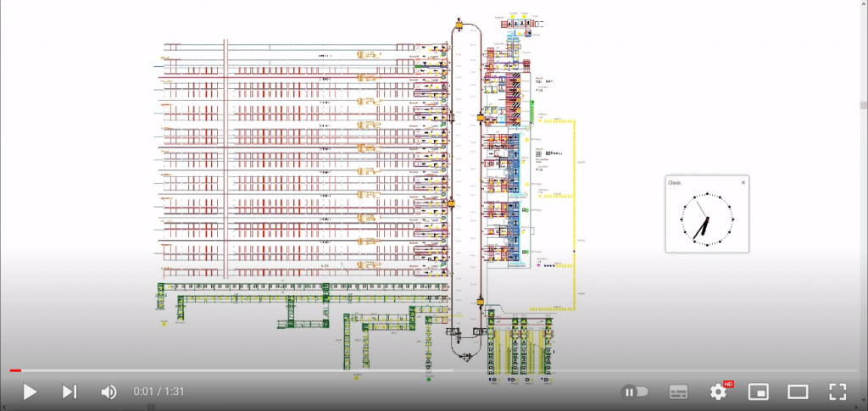
Task: Click the horizontal scrollbar thumb at bottom
Action: (x=151, y=407)
